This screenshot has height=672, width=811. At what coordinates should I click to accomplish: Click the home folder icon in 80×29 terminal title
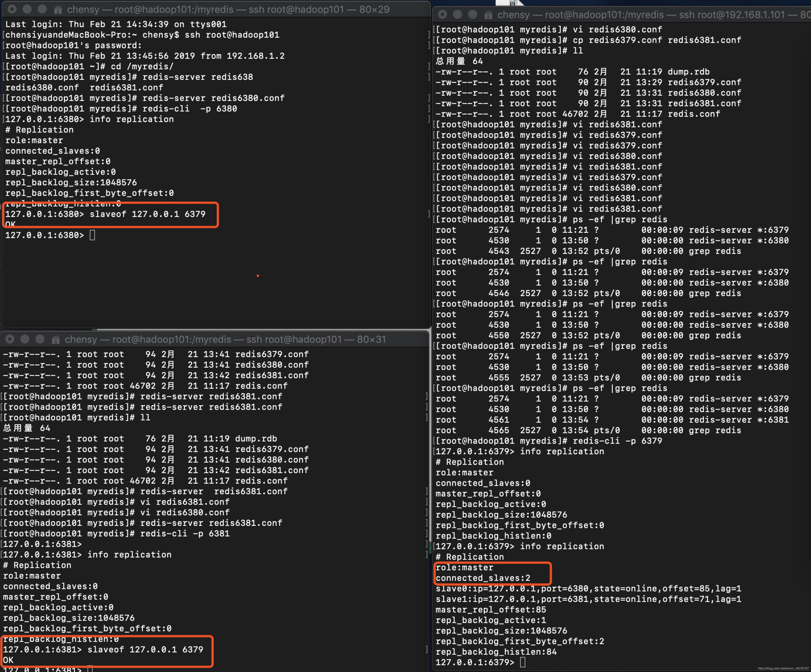(x=58, y=10)
